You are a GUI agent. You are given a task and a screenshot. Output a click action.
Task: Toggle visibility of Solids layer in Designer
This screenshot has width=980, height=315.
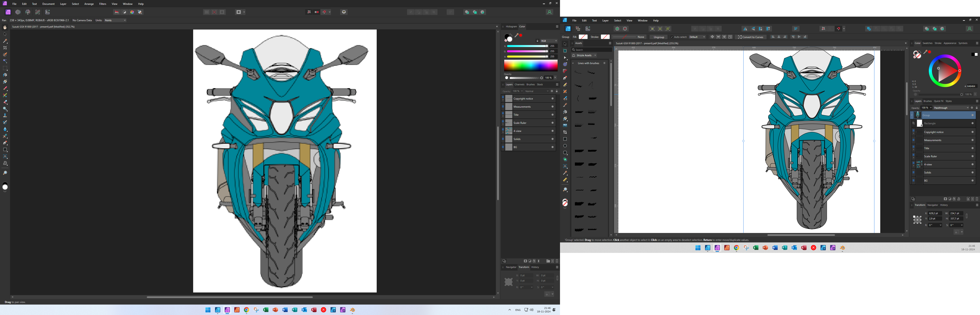click(972, 172)
